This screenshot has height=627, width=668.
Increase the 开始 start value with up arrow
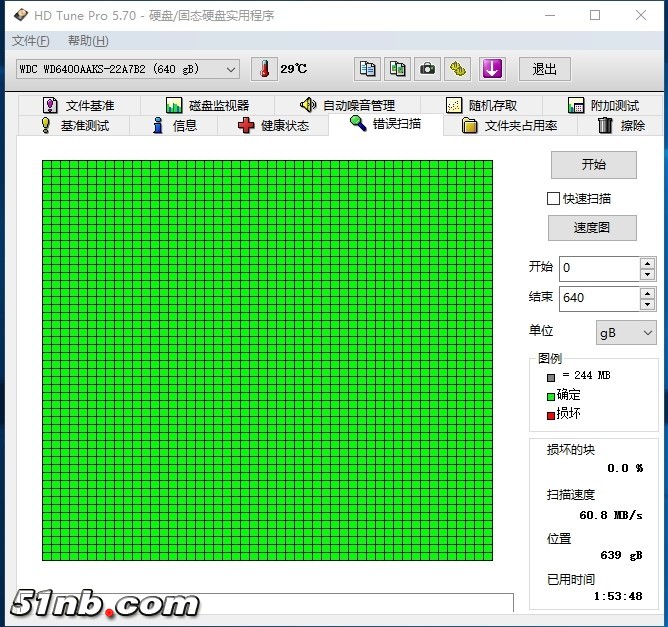[648, 263]
